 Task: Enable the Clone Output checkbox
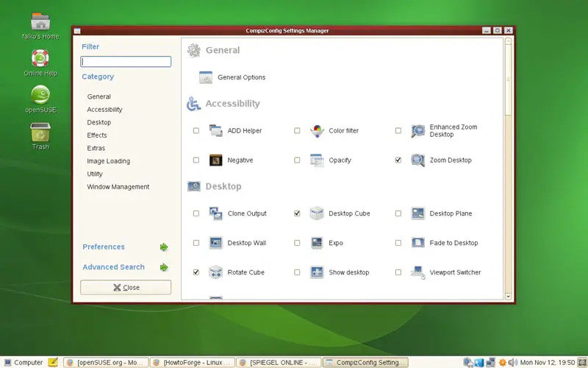point(196,213)
